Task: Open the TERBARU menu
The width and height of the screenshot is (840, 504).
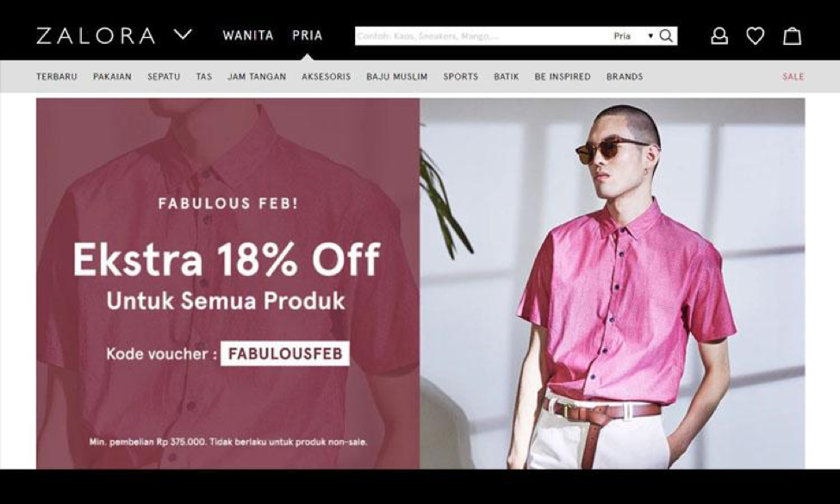Action: 57,77
